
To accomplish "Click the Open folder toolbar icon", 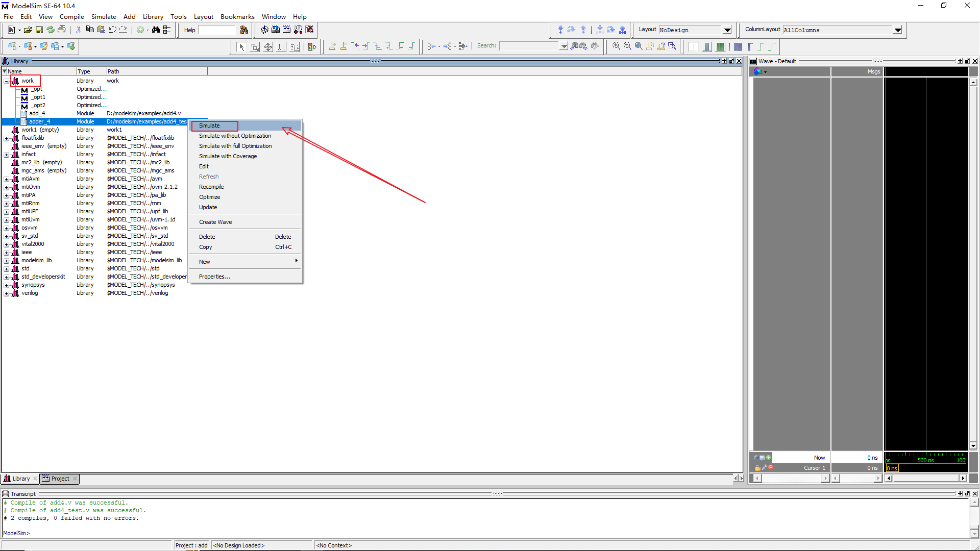I will (28, 30).
